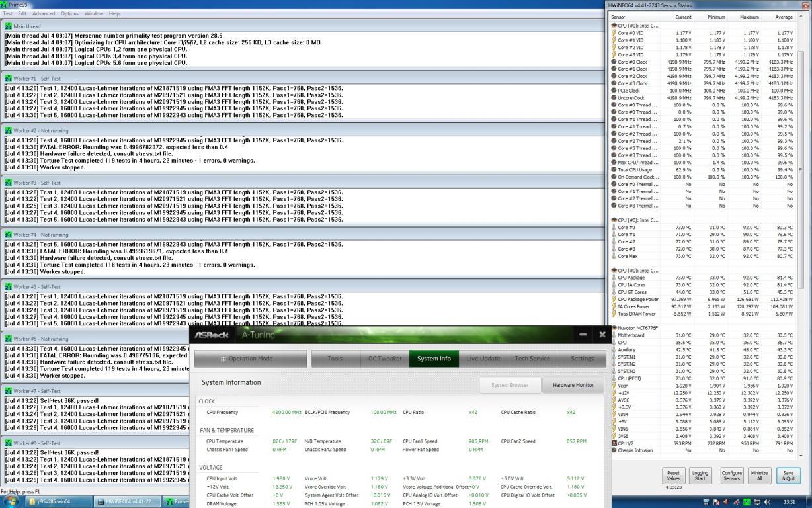Click the Core #0 Clock sensor icon
Image resolution: width=812 pixels, height=508 pixels.
click(x=614, y=62)
